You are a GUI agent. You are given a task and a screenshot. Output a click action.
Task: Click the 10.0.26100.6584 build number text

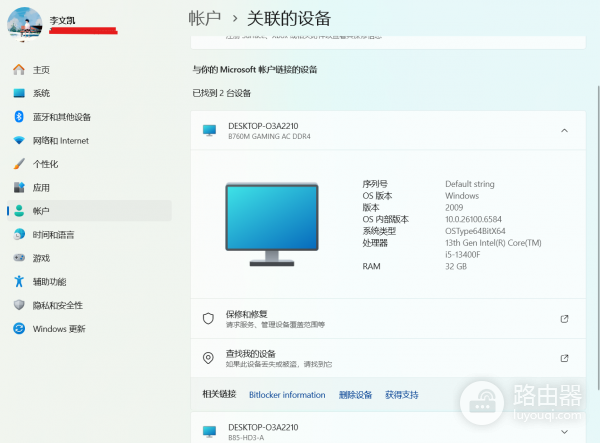(x=473, y=219)
